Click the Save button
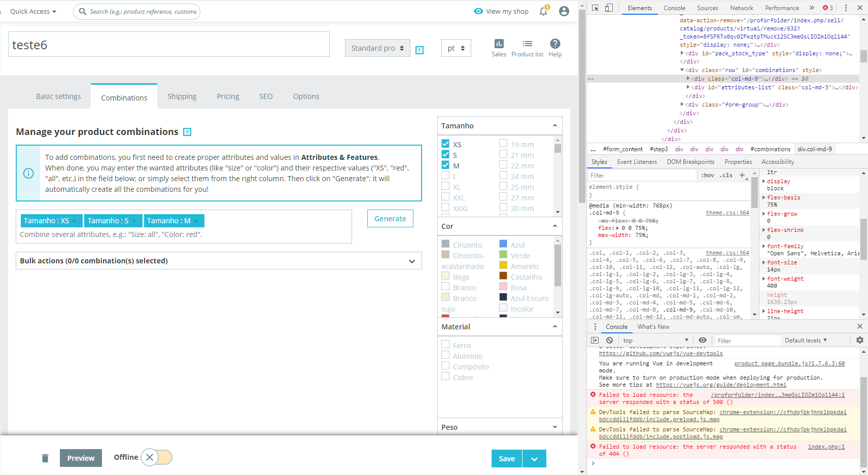This screenshot has width=868, height=475. 507,459
